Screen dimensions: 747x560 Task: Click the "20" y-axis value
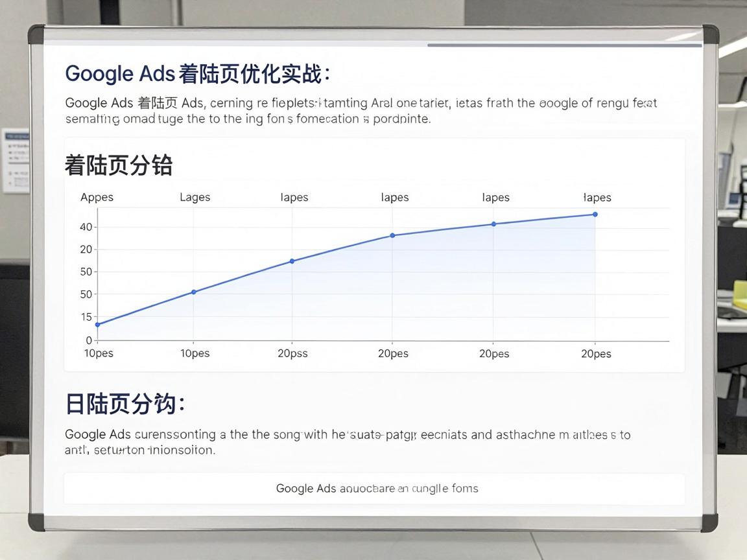(86, 250)
